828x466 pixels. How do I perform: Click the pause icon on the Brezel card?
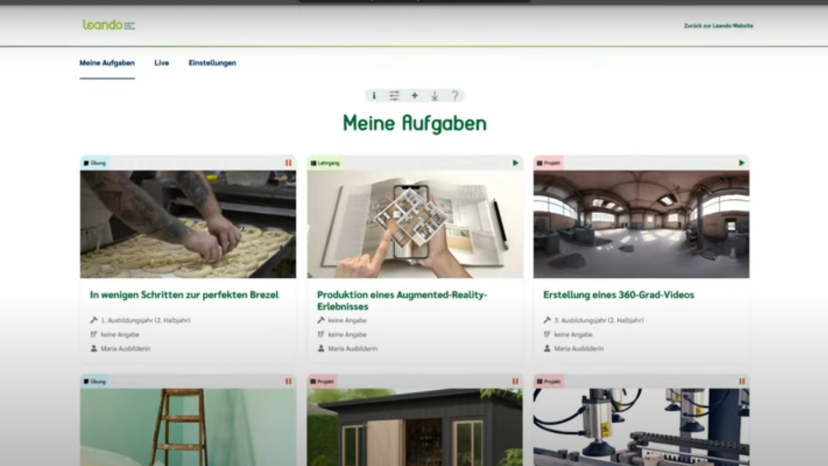click(288, 163)
